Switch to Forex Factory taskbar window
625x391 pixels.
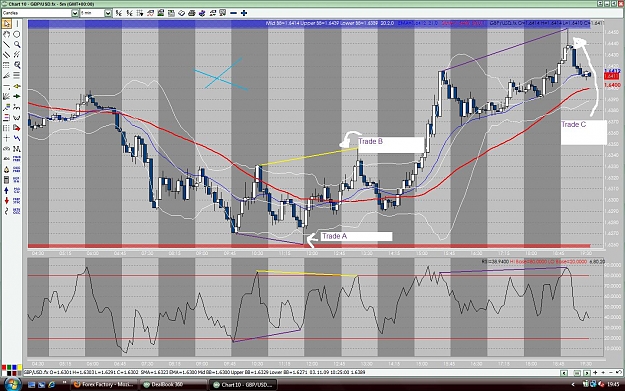pyautogui.click(x=104, y=385)
